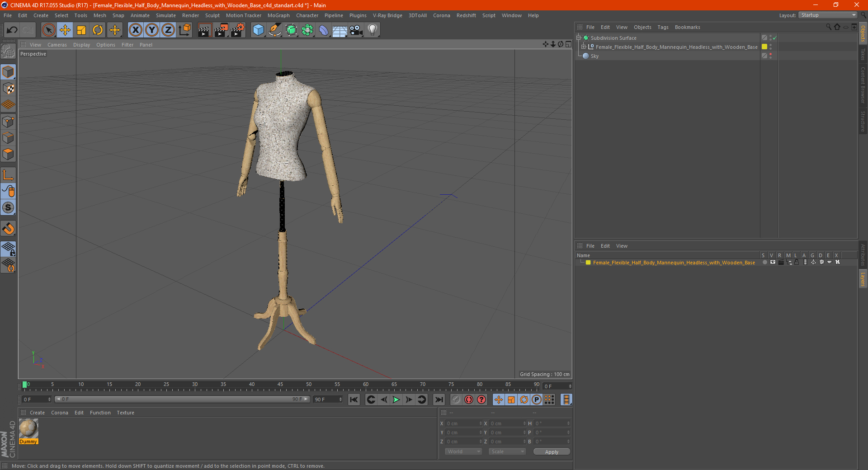The width and height of the screenshot is (868, 470).
Task: Open the Scale mode dropdown
Action: pyautogui.click(x=507, y=451)
